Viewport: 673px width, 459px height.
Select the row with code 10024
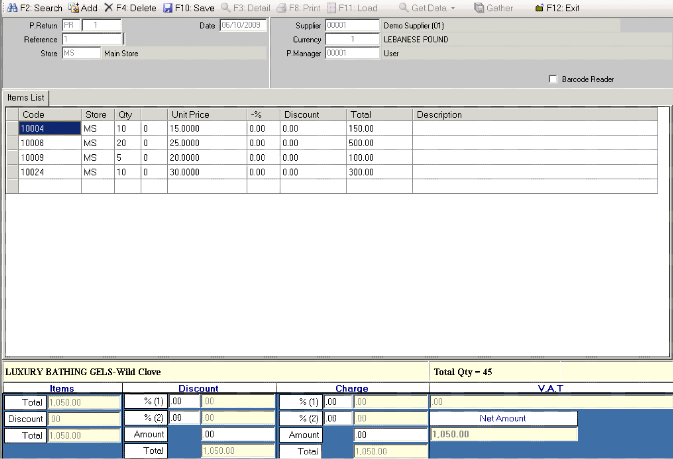[50, 172]
